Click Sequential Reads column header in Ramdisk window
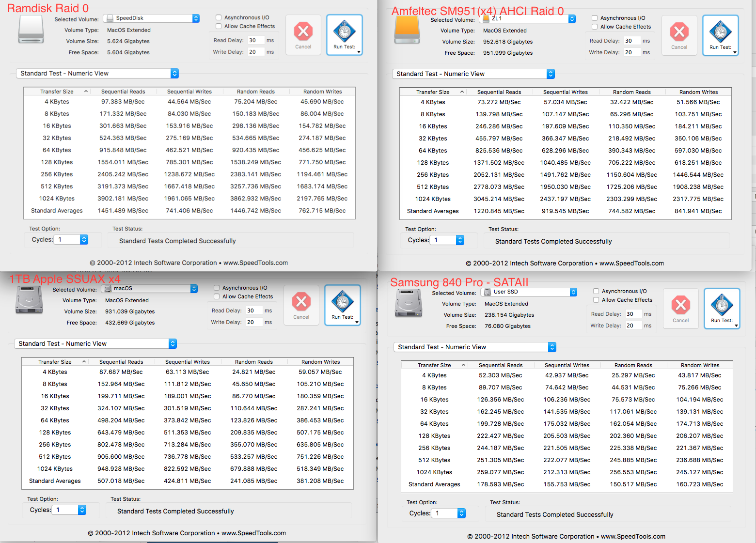The height and width of the screenshot is (543, 756). (123, 92)
